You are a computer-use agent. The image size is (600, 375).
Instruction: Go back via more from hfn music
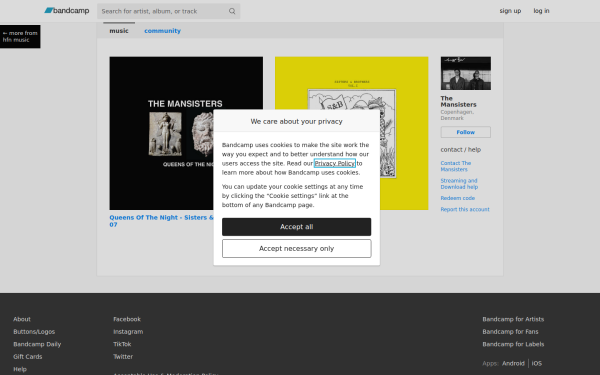coord(20,36)
